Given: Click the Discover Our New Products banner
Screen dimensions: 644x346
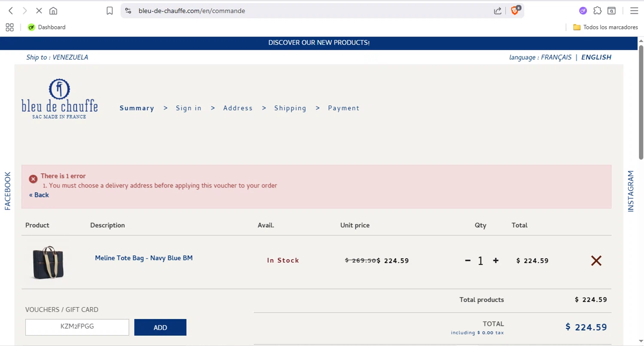Looking at the screenshot, I should click(319, 43).
